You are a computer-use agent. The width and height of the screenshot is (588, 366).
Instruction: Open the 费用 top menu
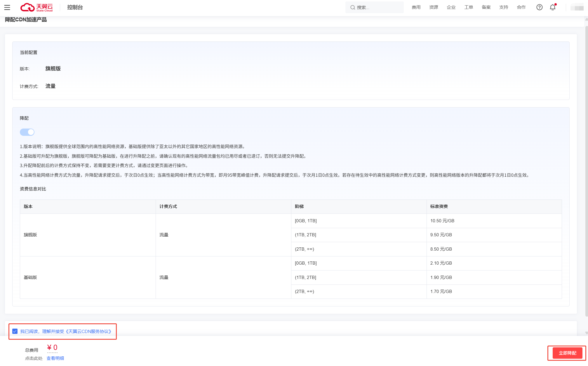[416, 7]
